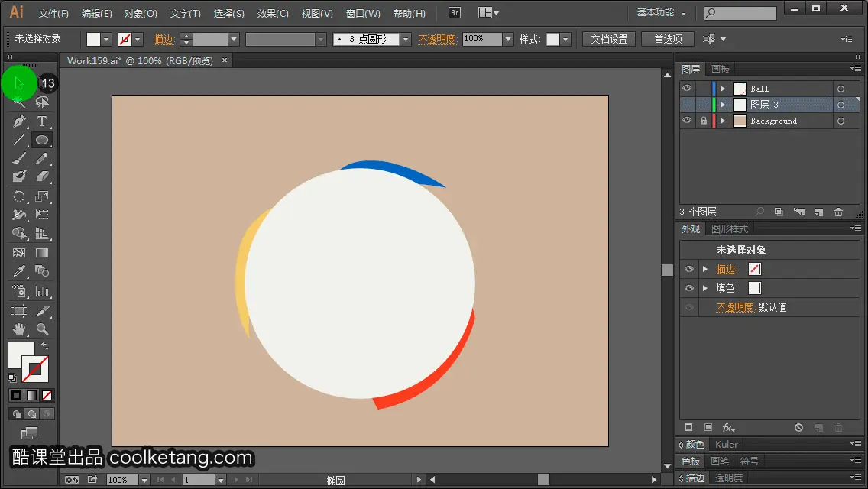Select the Type tool
The image size is (868, 489).
42,121
